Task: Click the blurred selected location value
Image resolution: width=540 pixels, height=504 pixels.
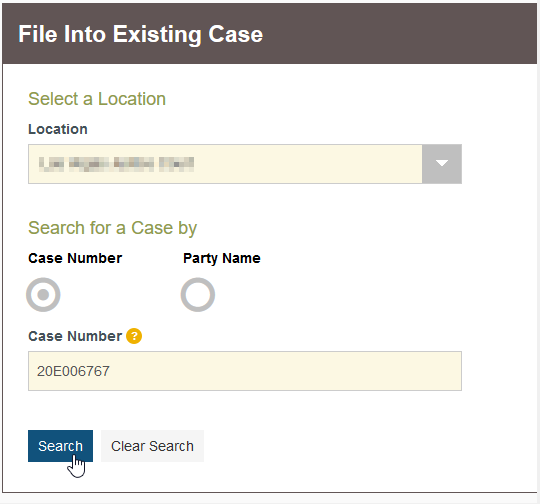Action: pyautogui.click(x=116, y=164)
